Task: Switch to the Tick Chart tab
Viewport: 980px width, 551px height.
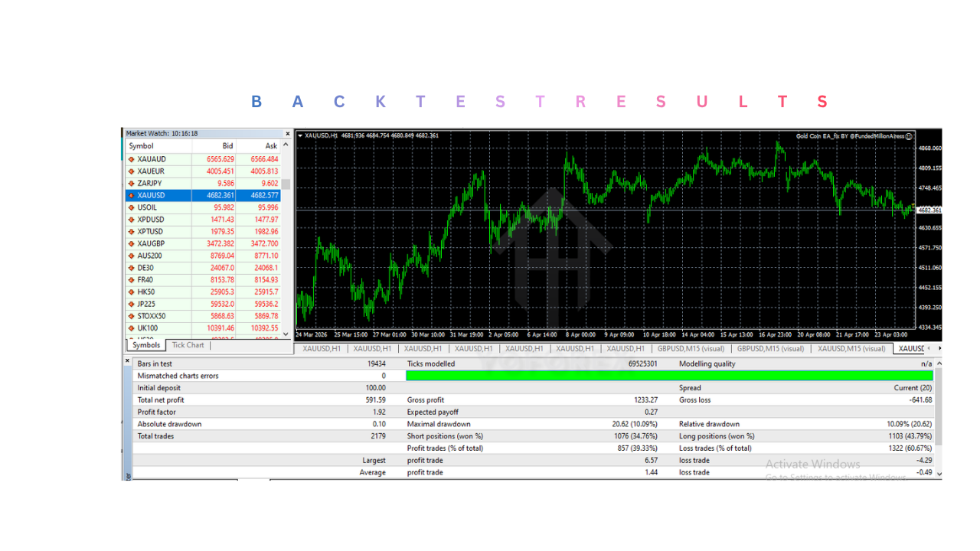Action: click(x=188, y=344)
